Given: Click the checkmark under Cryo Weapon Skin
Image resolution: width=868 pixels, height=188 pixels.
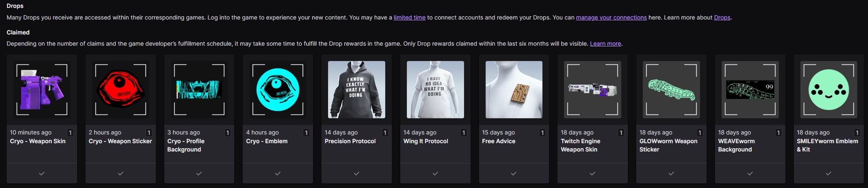Looking at the screenshot, I should (41, 173).
